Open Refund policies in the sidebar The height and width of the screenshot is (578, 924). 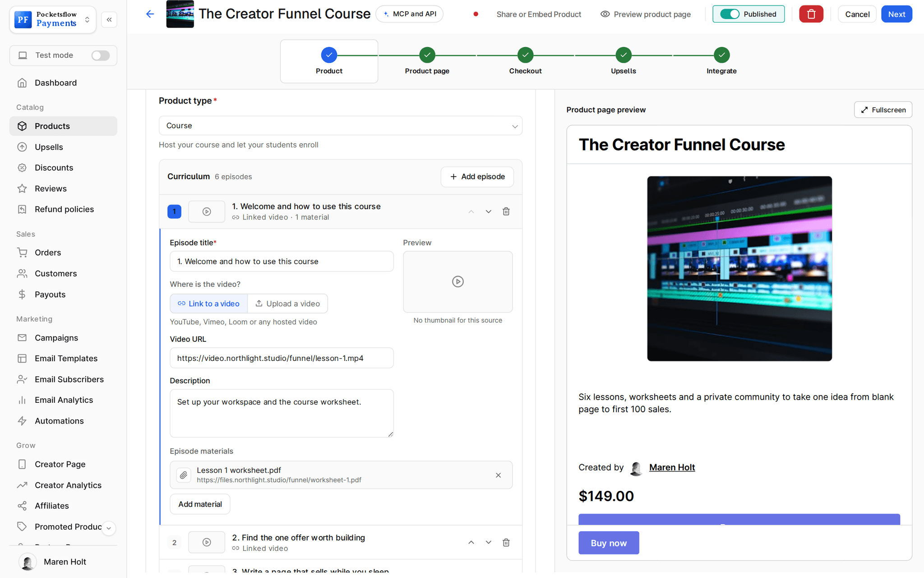pyautogui.click(x=63, y=209)
